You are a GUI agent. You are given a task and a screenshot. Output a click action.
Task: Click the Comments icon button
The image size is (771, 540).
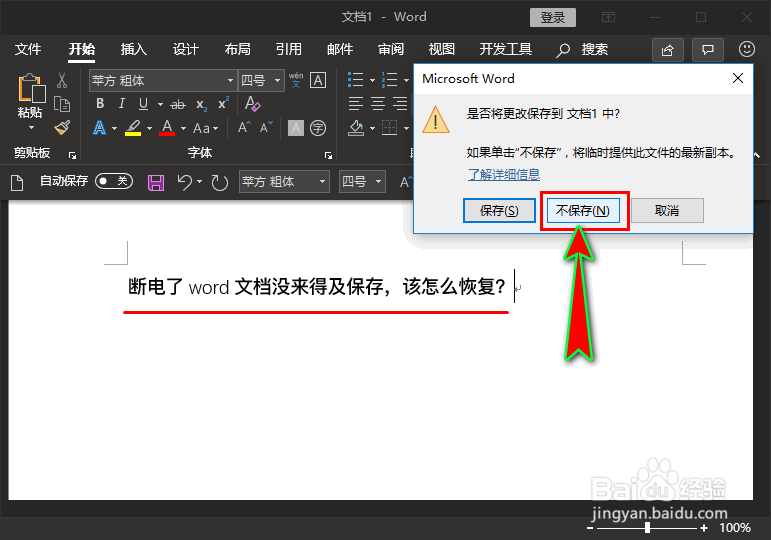708,50
